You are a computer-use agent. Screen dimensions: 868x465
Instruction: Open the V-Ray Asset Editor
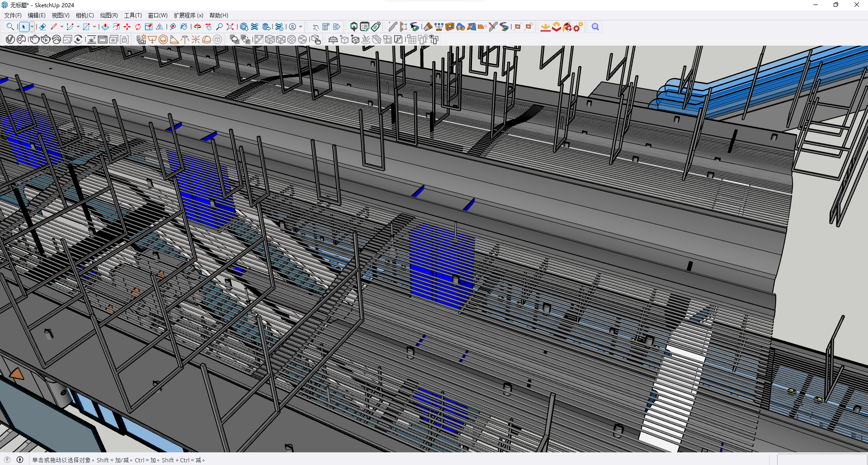10,40
